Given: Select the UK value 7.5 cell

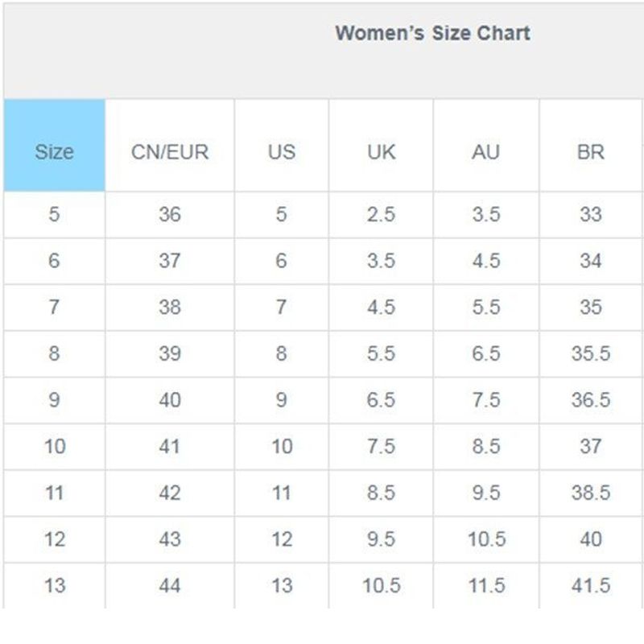Looking at the screenshot, I should (381, 446).
